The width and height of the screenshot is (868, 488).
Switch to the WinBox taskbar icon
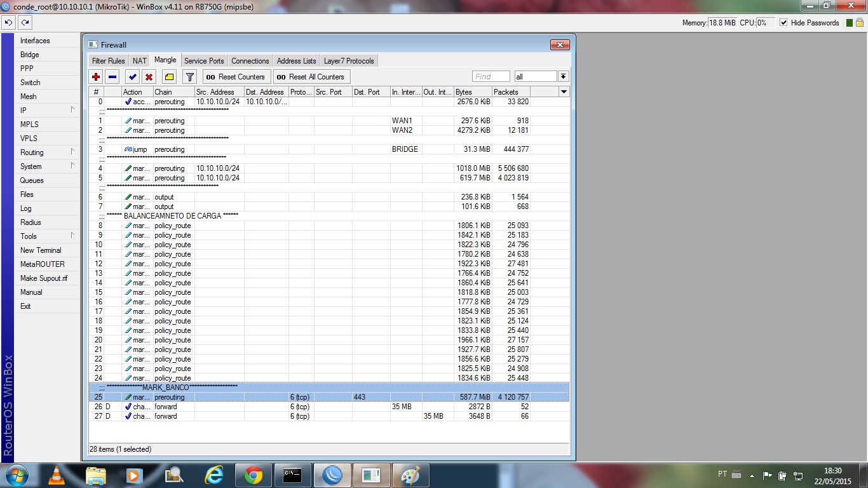click(x=332, y=475)
